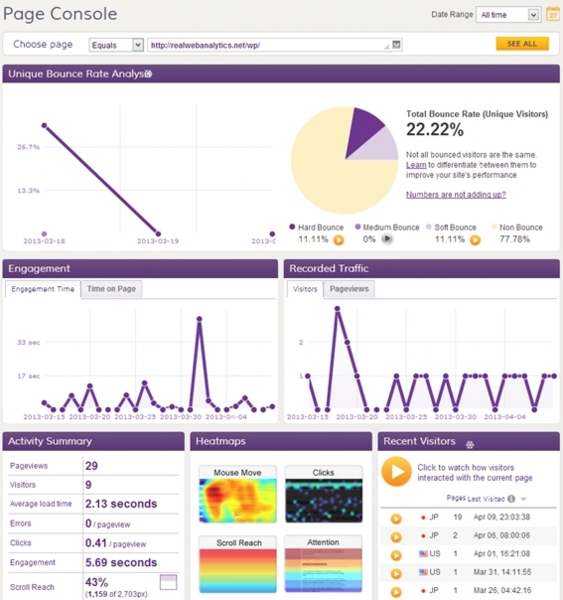Play Hard Bounce visitor recordings
Viewport: 563px width, 600px height.
(x=339, y=240)
